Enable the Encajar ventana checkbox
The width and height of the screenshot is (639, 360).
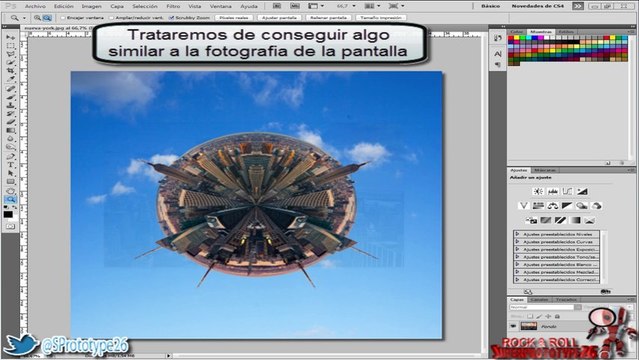(x=63, y=18)
